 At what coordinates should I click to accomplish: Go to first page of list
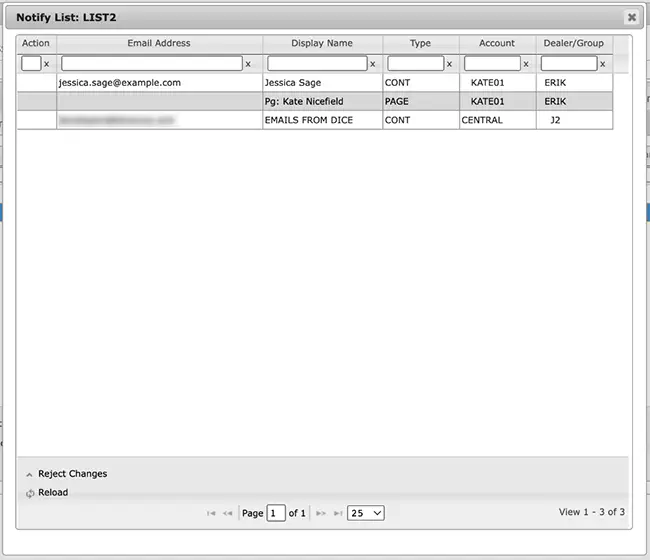[x=211, y=513]
